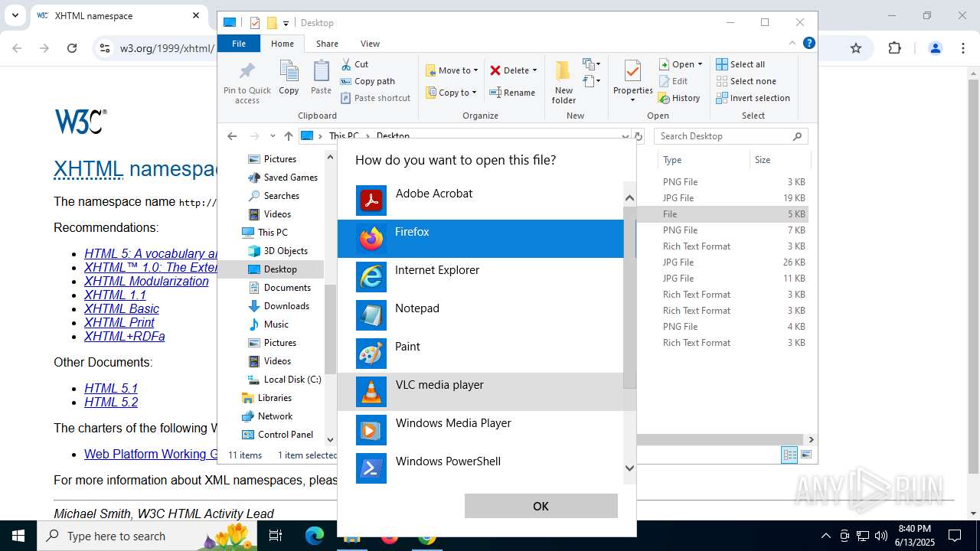The width and height of the screenshot is (980, 551).
Task: Bookmark this page with the star icon
Action: click(856, 48)
